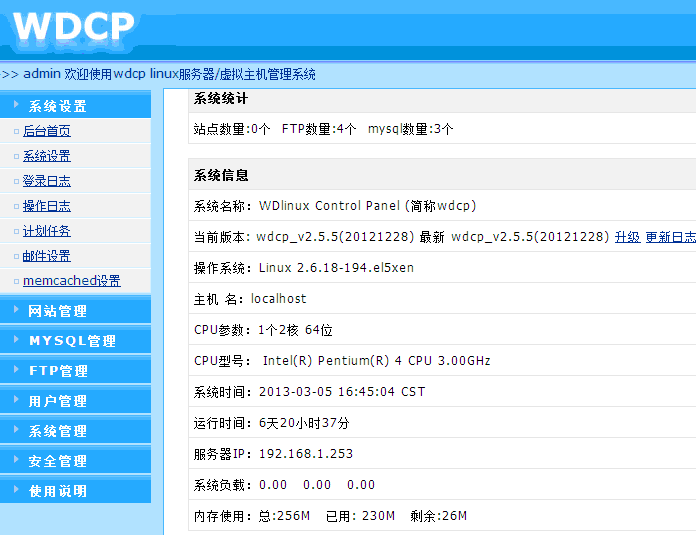Click the arrow icon beside 网站管理
This screenshot has width=696, height=535.
(x=16, y=310)
